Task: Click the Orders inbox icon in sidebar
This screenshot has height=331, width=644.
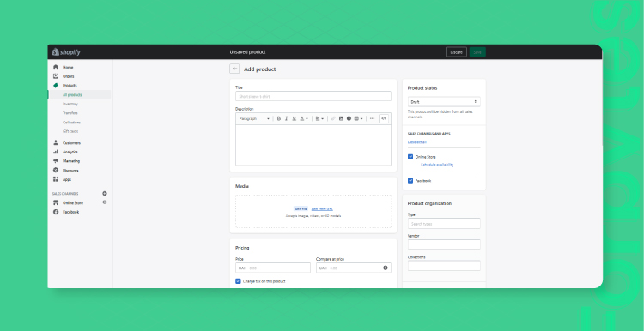Action: pos(56,76)
